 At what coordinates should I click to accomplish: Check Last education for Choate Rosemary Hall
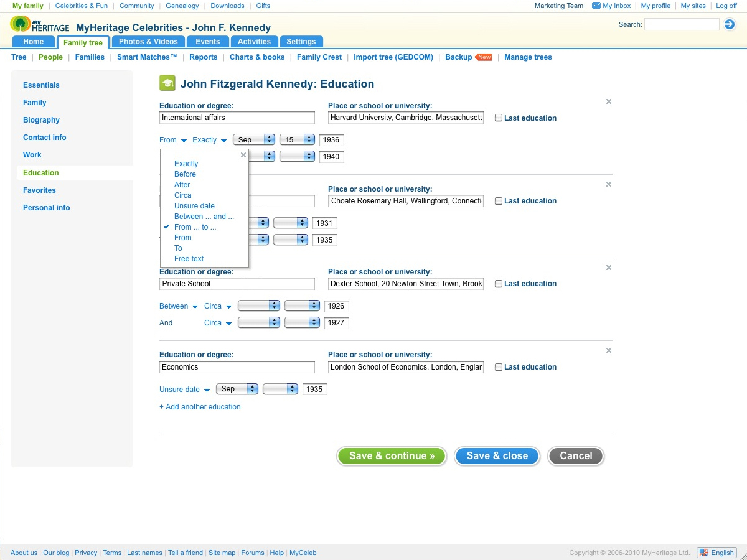(499, 201)
